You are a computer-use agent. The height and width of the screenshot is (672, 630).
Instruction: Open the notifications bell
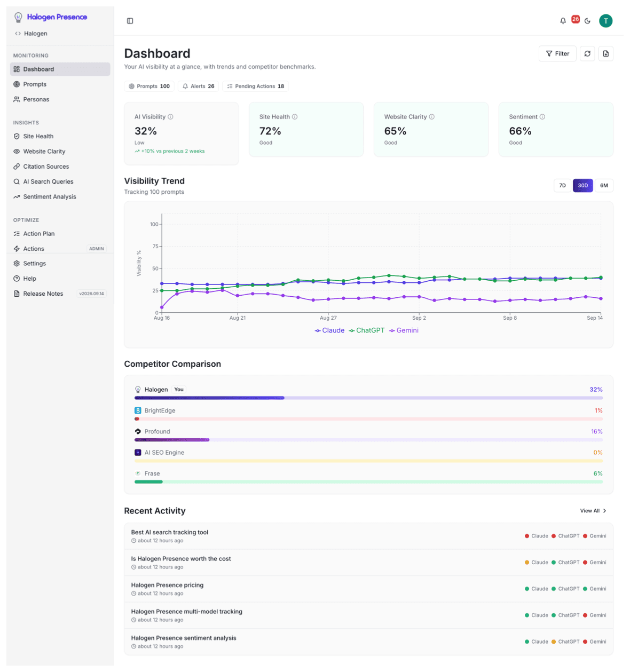[x=563, y=21]
